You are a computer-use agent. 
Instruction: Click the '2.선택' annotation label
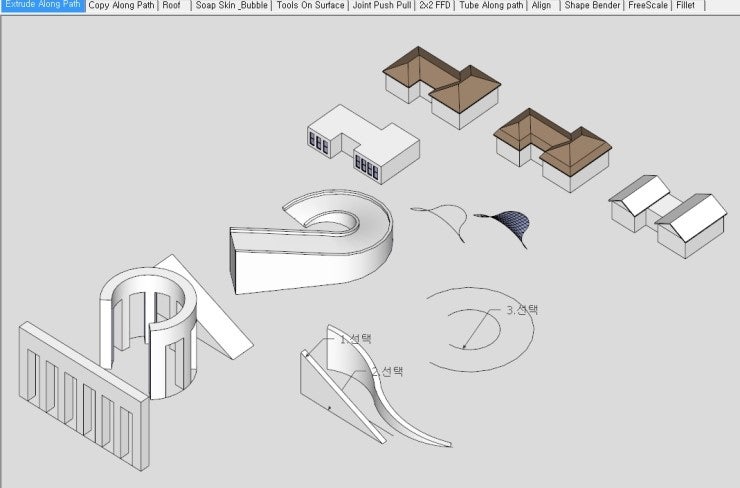click(387, 371)
